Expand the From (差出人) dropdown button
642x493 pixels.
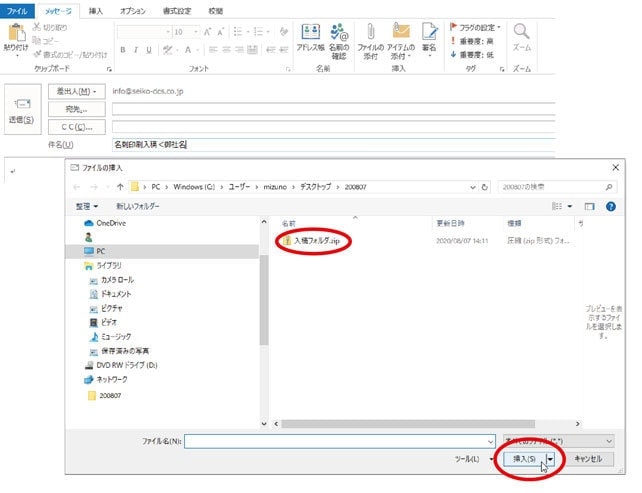75,91
